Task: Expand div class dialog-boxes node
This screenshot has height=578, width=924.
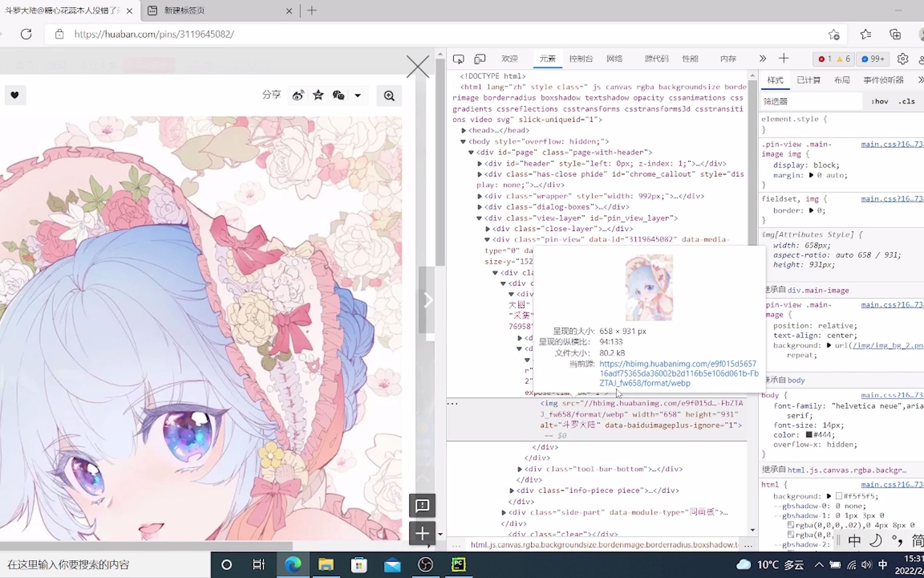Action: (480, 207)
